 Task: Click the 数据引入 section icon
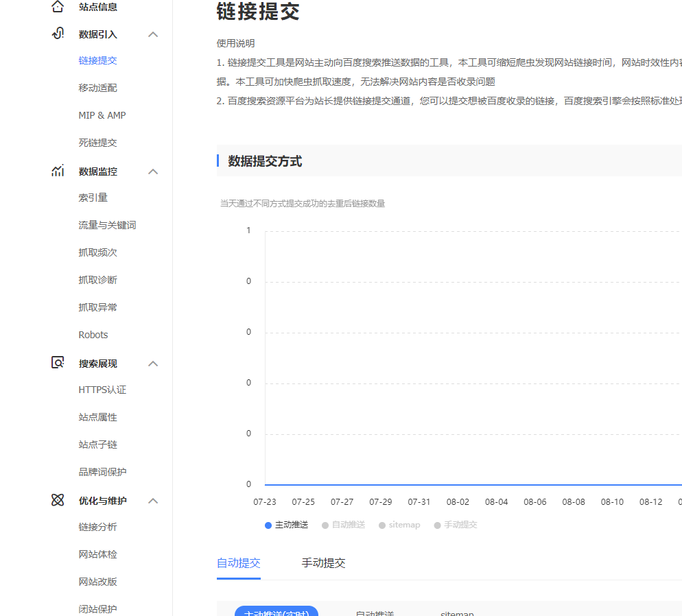pyautogui.click(x=58, y=34)
